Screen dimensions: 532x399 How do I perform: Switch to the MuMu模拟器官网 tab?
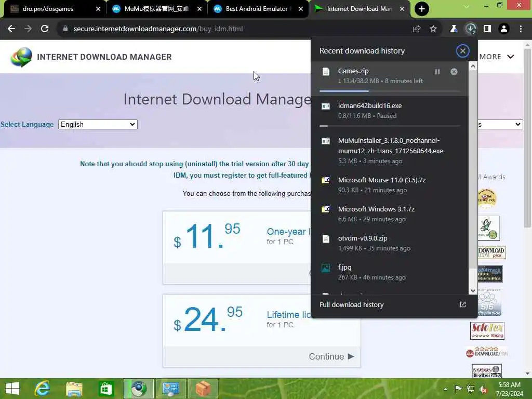coord(156,9)
